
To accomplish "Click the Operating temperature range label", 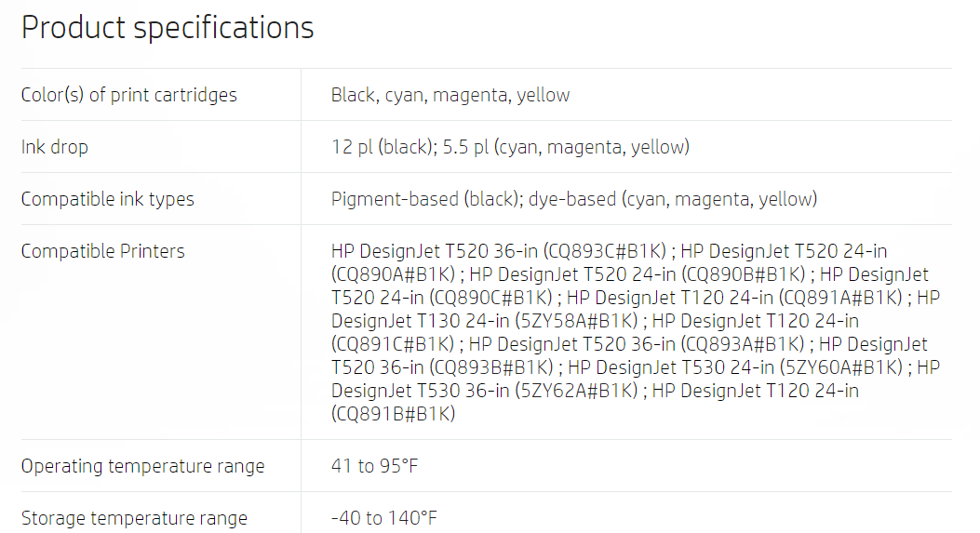I will pyautogui.click(x=142, y=466).
